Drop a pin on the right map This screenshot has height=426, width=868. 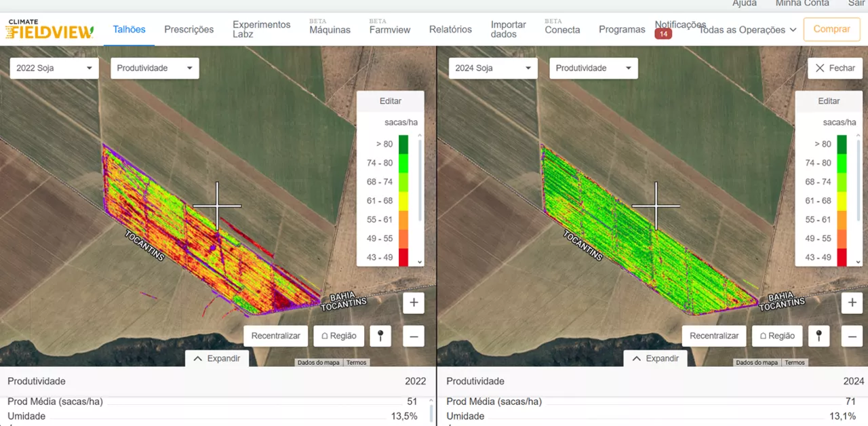(x=819, y=336)
